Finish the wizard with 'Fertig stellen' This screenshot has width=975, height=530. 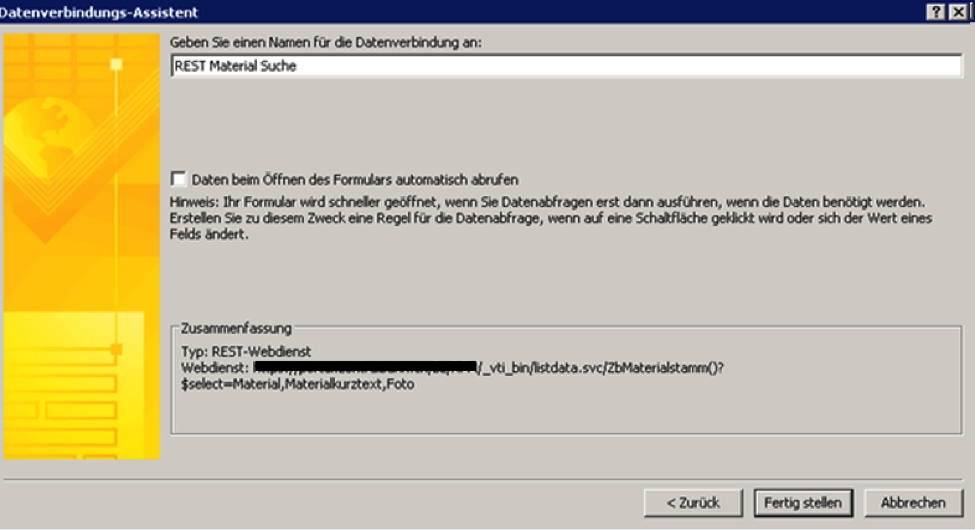click(803, 503)
